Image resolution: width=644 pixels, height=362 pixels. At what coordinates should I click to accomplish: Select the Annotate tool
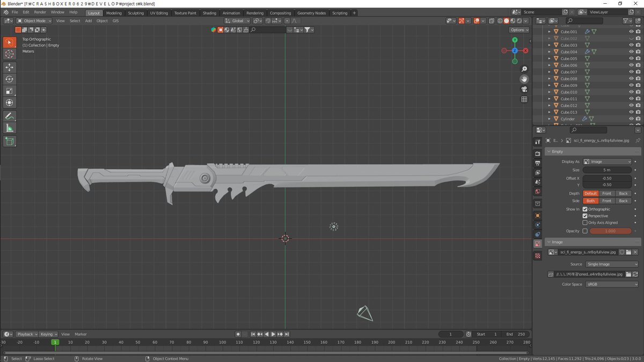point(9,116)
